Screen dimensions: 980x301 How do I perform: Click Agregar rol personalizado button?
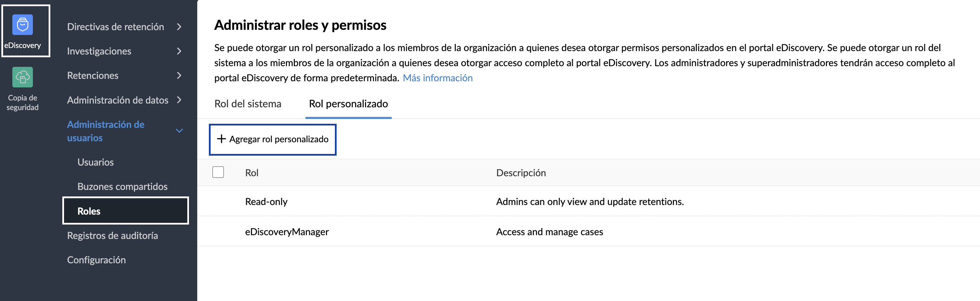[273, 140]
